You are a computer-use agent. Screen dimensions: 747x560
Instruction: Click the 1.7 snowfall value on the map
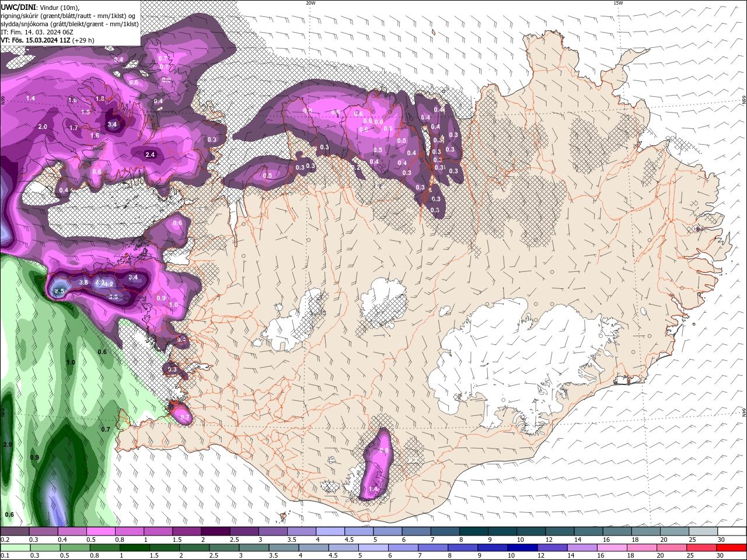(74, 128)
